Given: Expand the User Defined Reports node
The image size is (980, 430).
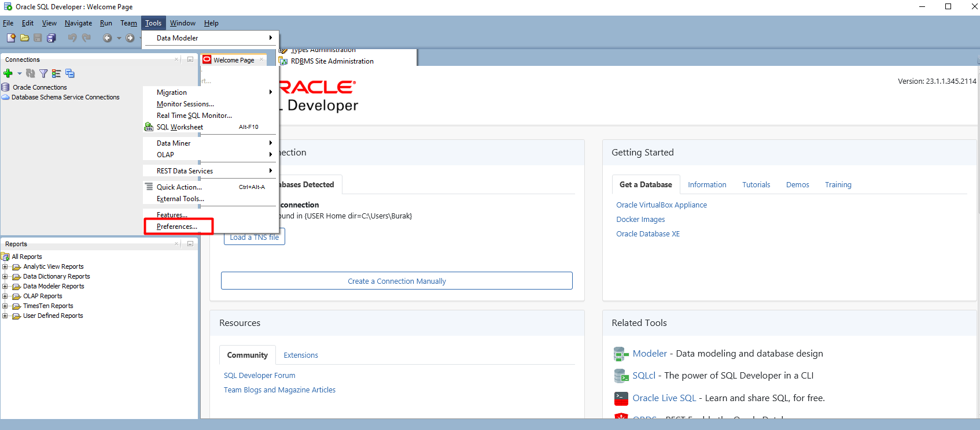Looking at the screenshot, I should tap(5, 316).
